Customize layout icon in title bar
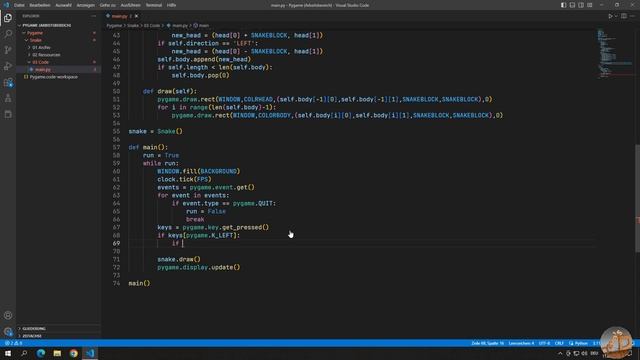The height and width of the screenshot is (360, 640). (590, 5)
